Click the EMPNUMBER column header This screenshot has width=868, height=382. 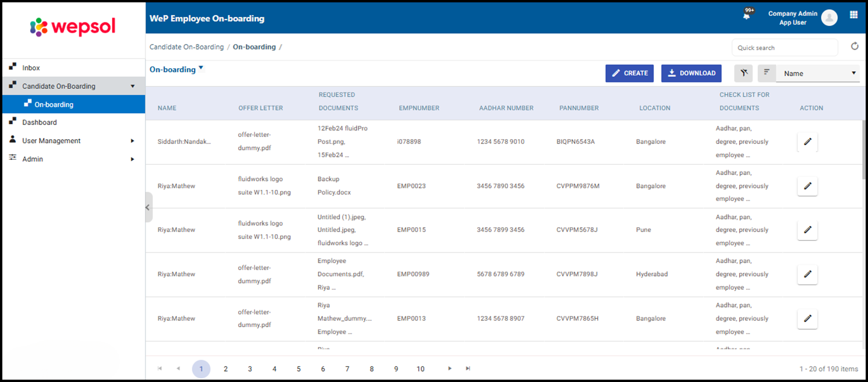[x=419, y=108]
